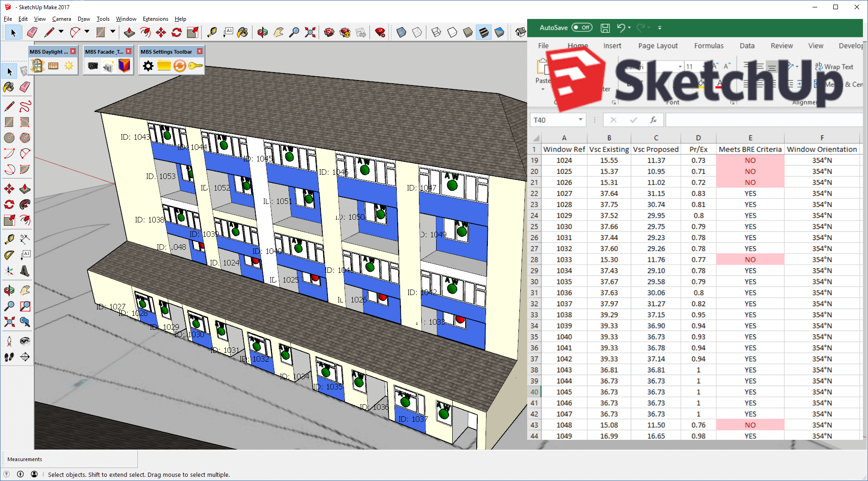Open MBS settings gear icon

(x=148, y=66)
